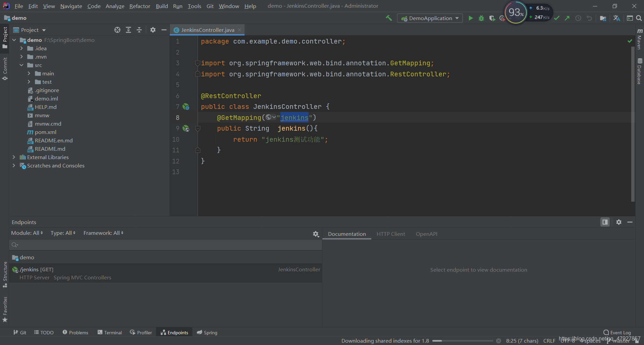This screenshot has height=345, width=644.
Task: Open the Refactor menu
Action: pyautogui.click(x=140, y=6)
